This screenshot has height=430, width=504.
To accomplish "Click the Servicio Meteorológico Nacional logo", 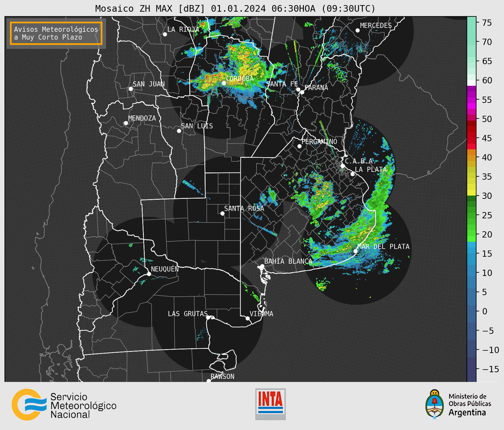I will [29, 405].
